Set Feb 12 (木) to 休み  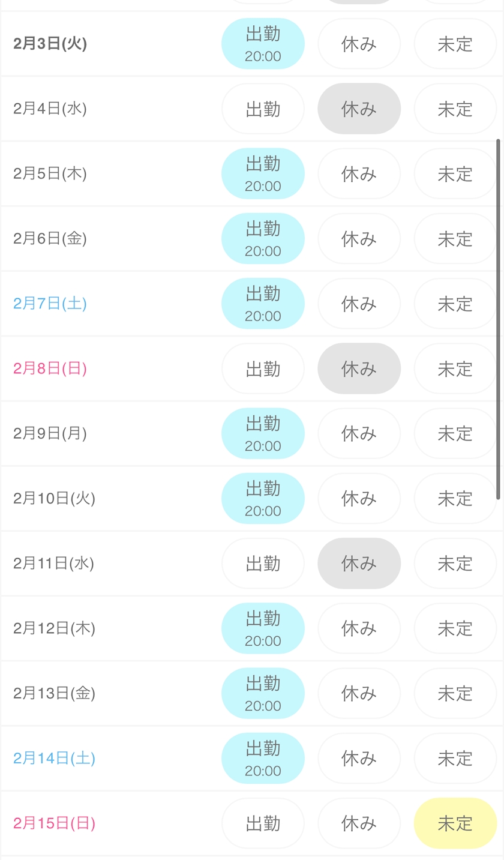[359, 628]
